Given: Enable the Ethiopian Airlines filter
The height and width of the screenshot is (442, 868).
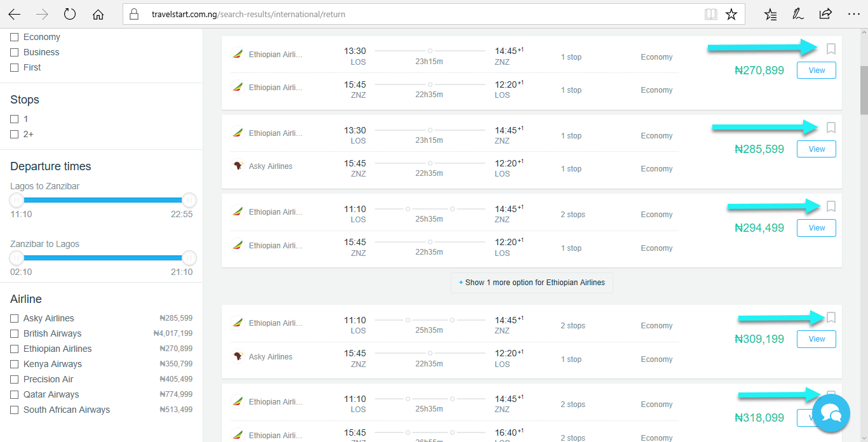Looking at the screenshot, I should click(x=15, y=349).
